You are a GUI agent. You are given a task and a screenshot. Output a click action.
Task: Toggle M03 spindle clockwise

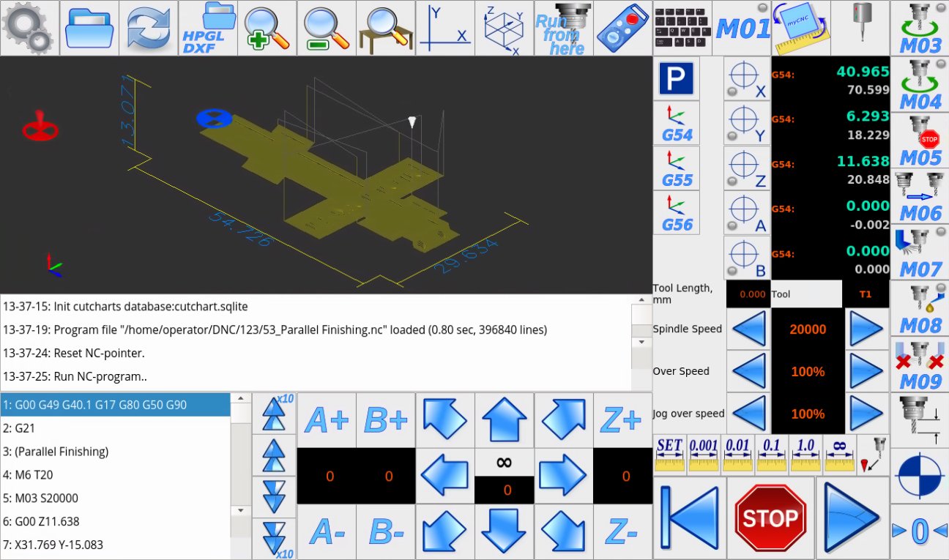(x=919, y=28)
